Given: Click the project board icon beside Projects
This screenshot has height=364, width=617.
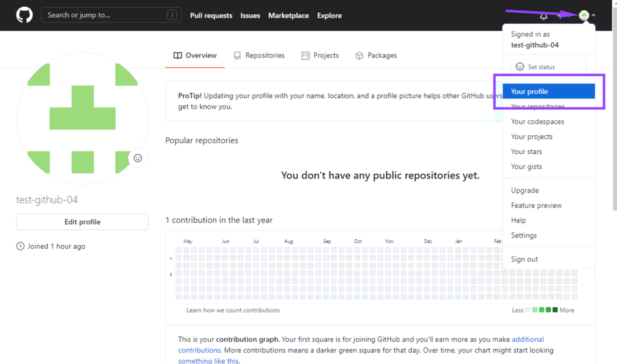Looking at the screenshot, I should (x=305, y=56).
